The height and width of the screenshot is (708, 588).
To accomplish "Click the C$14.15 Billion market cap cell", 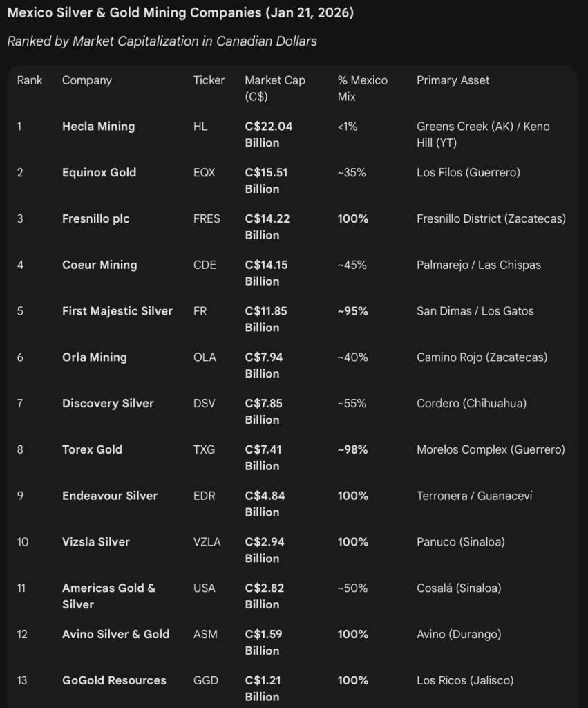I will 266,273.
